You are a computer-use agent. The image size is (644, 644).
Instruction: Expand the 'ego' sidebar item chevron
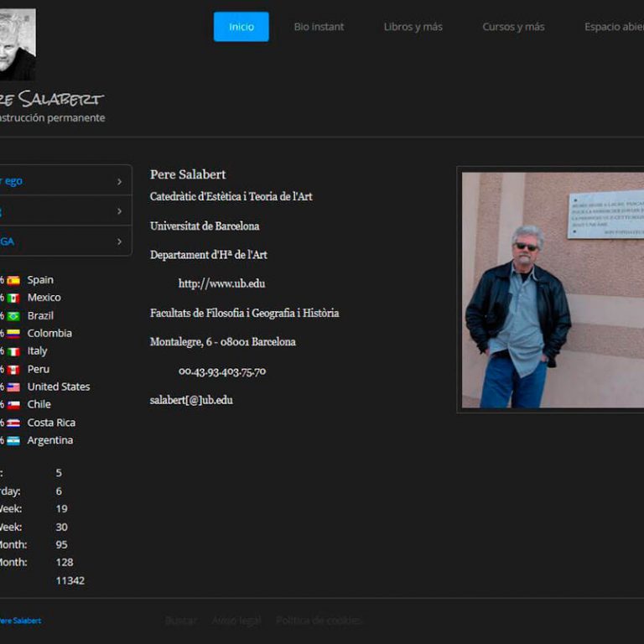(x=119, y=181)
